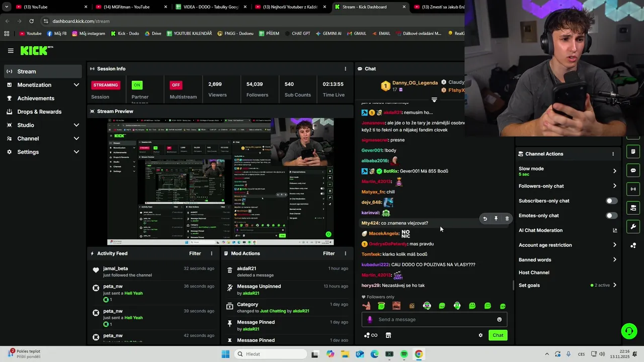Click the browser address bar
The height and width of the screenshot is (362, 644).
click(x=252, y=21)
